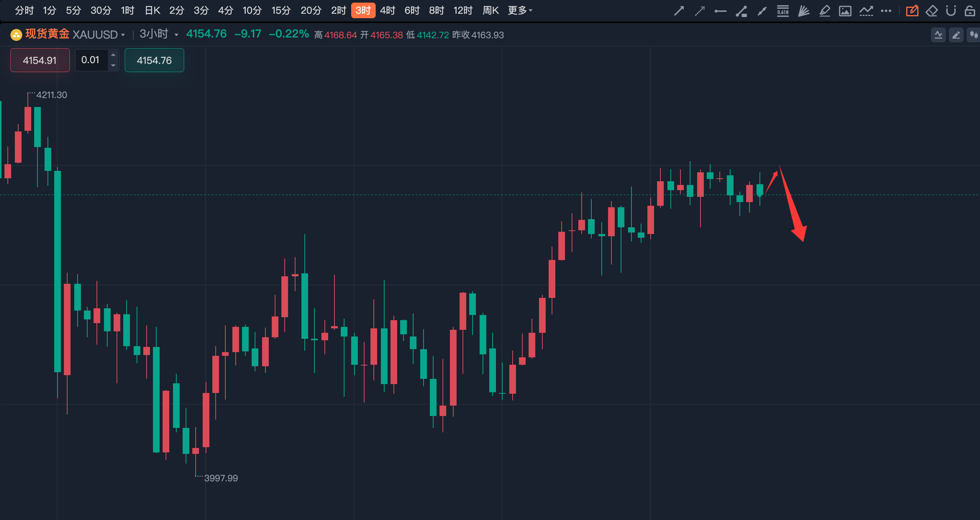Select the arrow line drawing tool

click(x=679, y=11)
